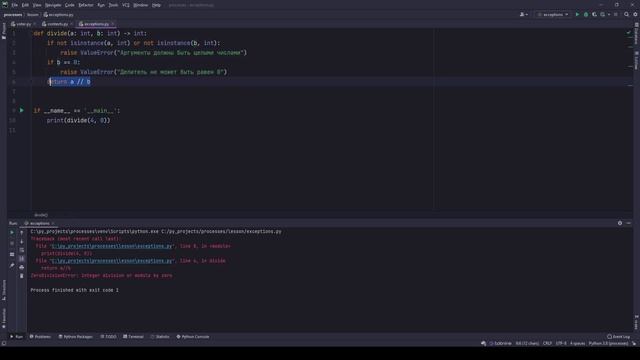Screen dimensions: 640x360
Task: Click the exceptions.py breadcrumb in navigation bar
Action: pyautogui.click(x=58, y=15)
